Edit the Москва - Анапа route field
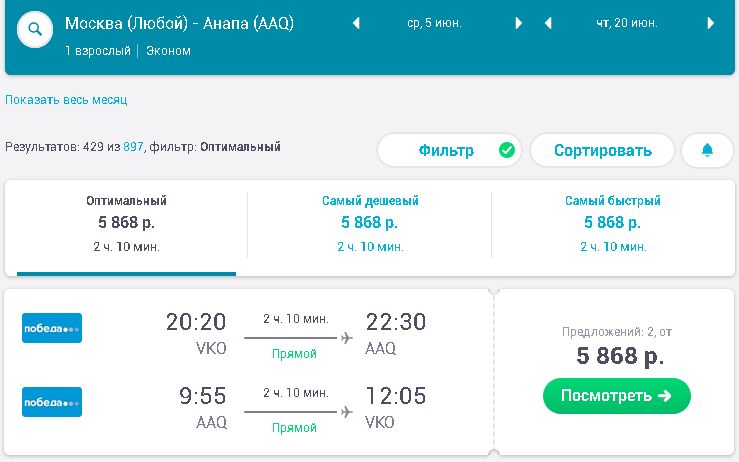The width and height of the screenshot is (739, 462). point(179,23)
